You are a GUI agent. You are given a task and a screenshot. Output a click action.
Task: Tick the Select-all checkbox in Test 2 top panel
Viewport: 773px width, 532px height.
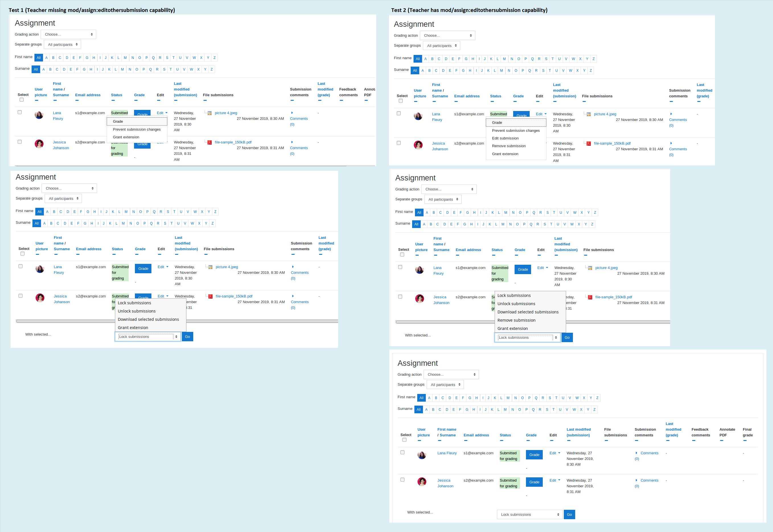coord(401,101)
